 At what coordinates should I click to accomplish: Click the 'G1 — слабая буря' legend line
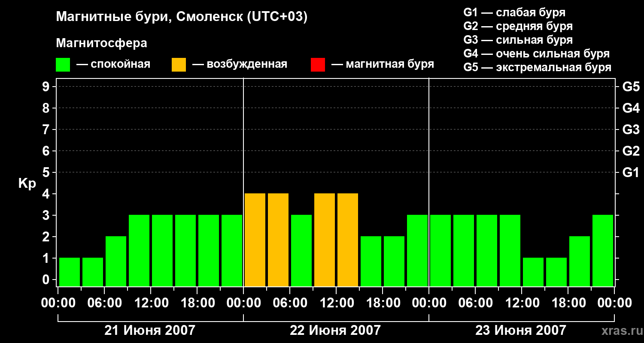pos(514,12)
